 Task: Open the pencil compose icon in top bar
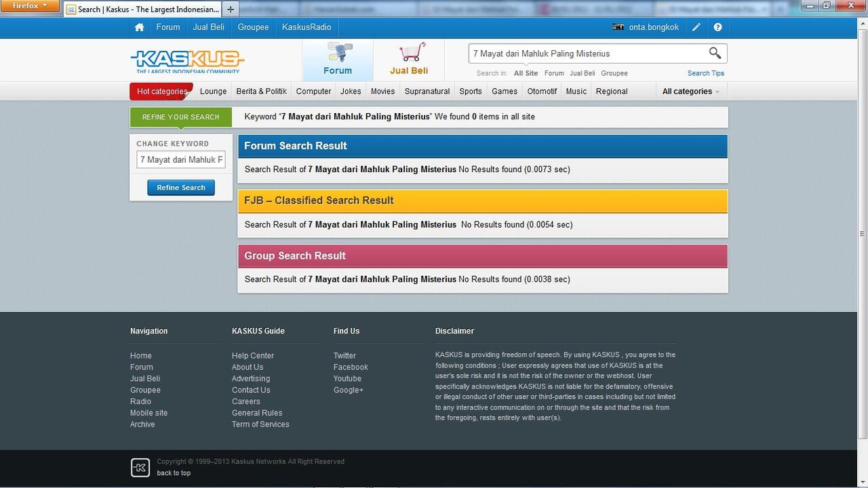pos(696,27)
